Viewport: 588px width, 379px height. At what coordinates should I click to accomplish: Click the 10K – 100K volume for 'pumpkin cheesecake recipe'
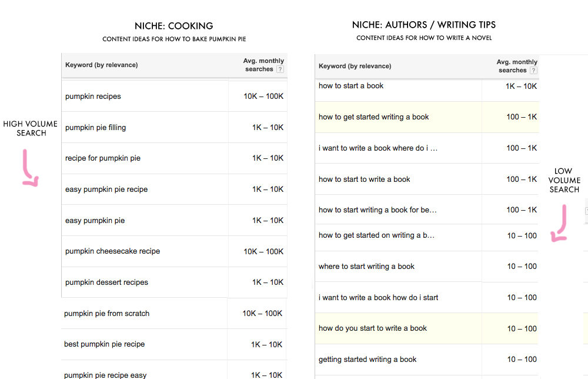[x=263, y=251]
